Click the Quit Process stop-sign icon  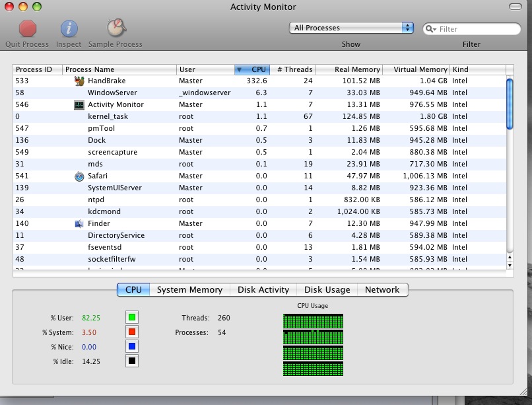tap(28, 28)
